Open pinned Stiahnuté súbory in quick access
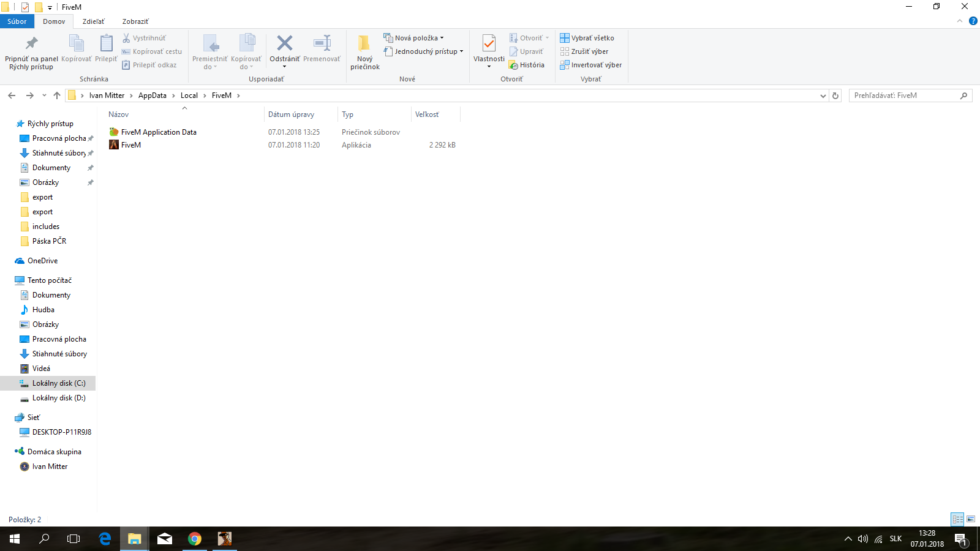 coord(59,153)
